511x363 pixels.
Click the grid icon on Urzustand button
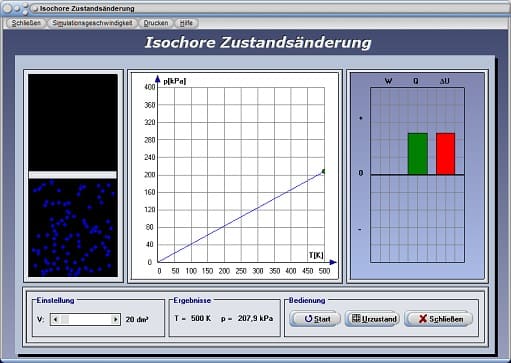click(356, 318)
